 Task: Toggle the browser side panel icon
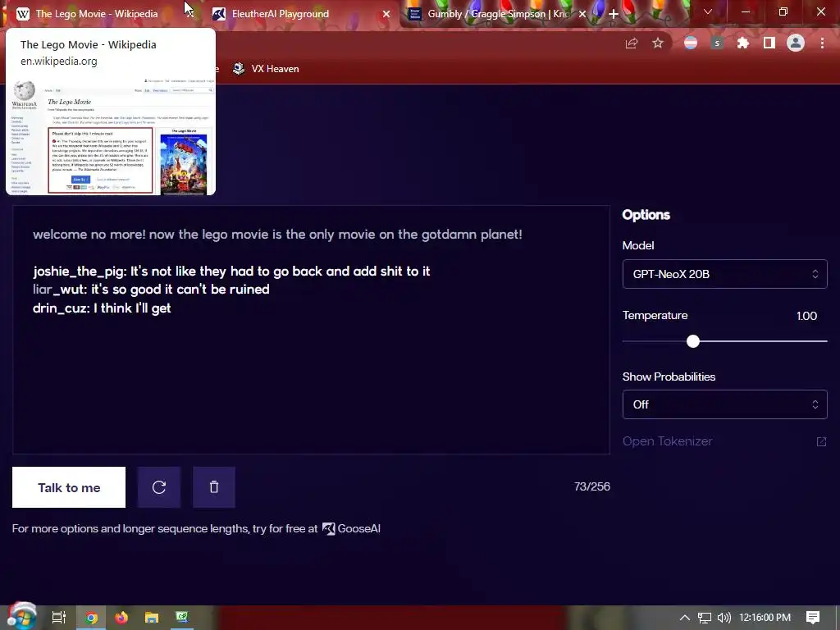point(769,43)
